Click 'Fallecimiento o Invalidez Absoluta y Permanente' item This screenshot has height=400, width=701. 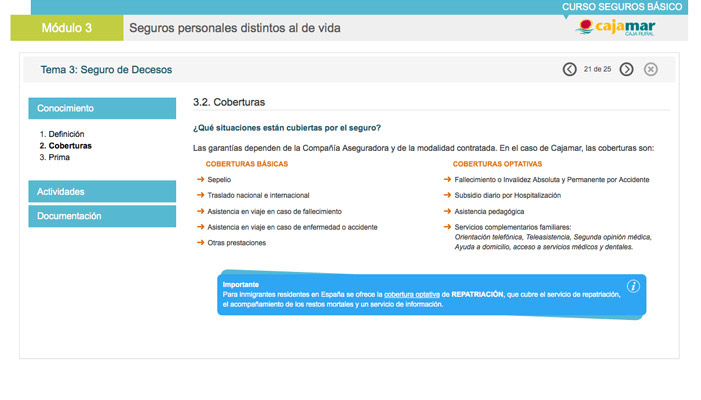552,180
